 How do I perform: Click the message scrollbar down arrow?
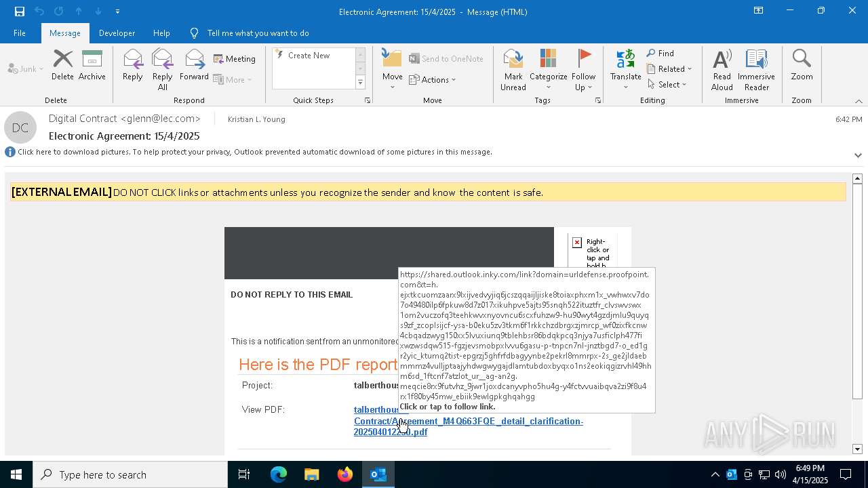[x=857, y=449]
